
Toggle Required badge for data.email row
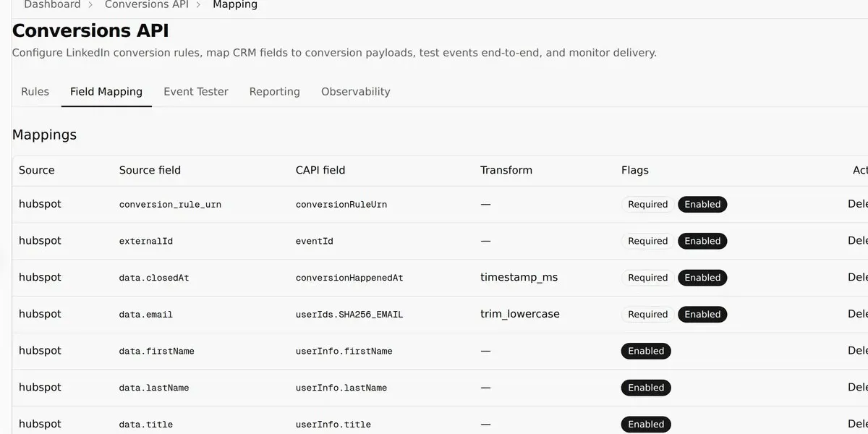click(x=648, y=315)
